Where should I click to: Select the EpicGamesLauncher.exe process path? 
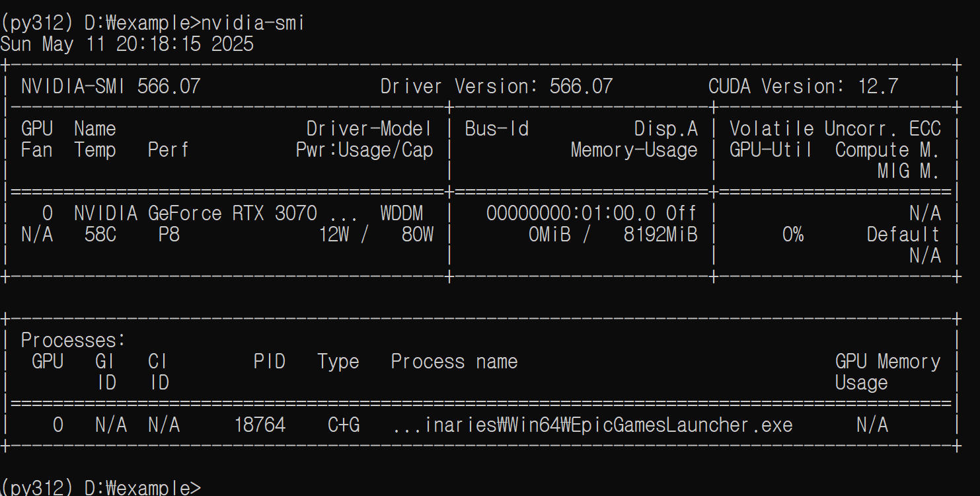pos(592,425)
